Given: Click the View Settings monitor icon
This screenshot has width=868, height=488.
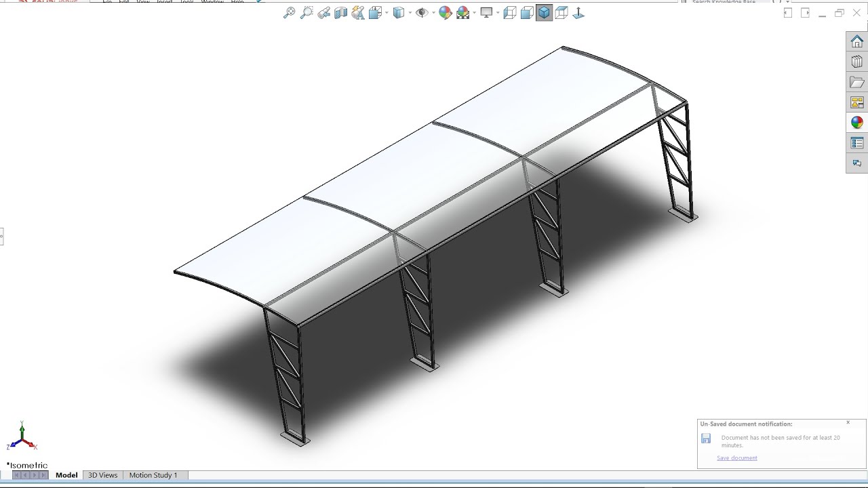Looking at the screenshot, I should tap(486, 12).
